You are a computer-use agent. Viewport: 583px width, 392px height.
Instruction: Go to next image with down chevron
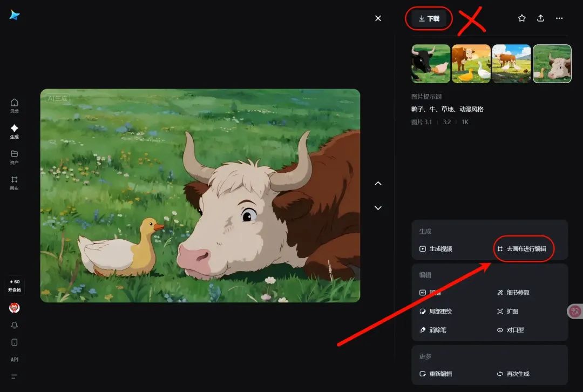click(378, 208)
